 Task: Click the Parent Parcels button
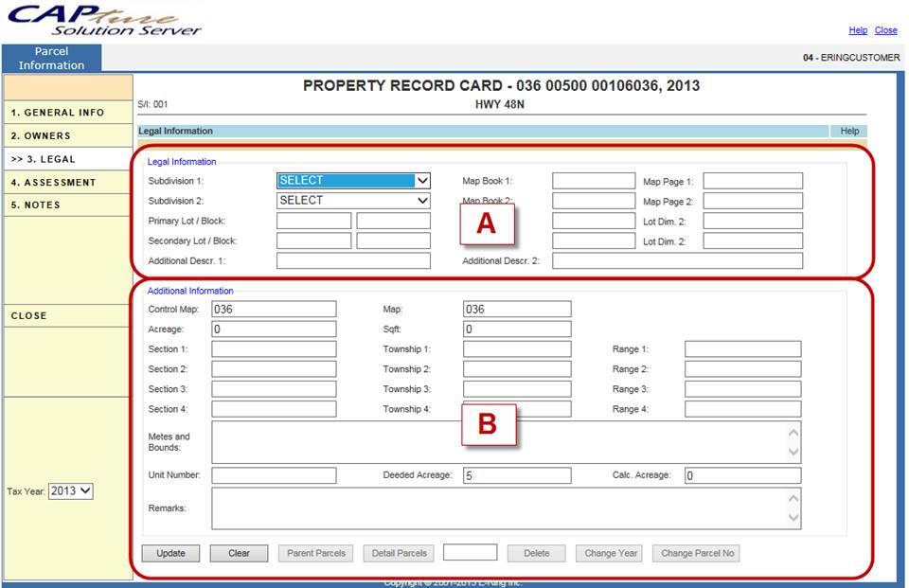pyautogui.click(x=316, y=553)
